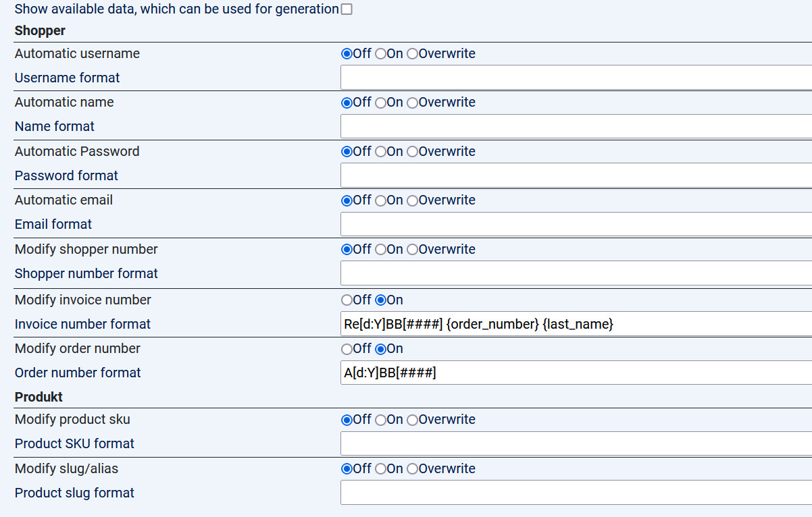Viewport: 812px width, 517px height.
Task: Disable Modify order number with Off
Action: (x=347, y=349)
